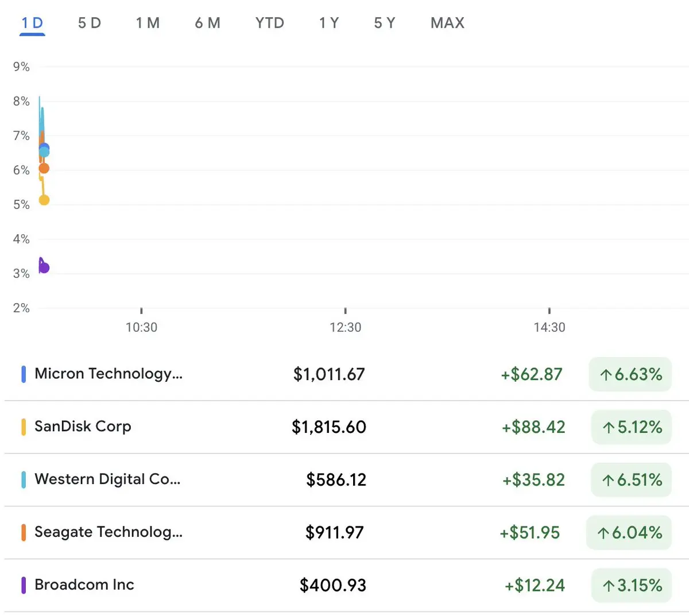689x616 pixels.
Task: Switch chart to 5 Y range
Action: pos(384,23)
